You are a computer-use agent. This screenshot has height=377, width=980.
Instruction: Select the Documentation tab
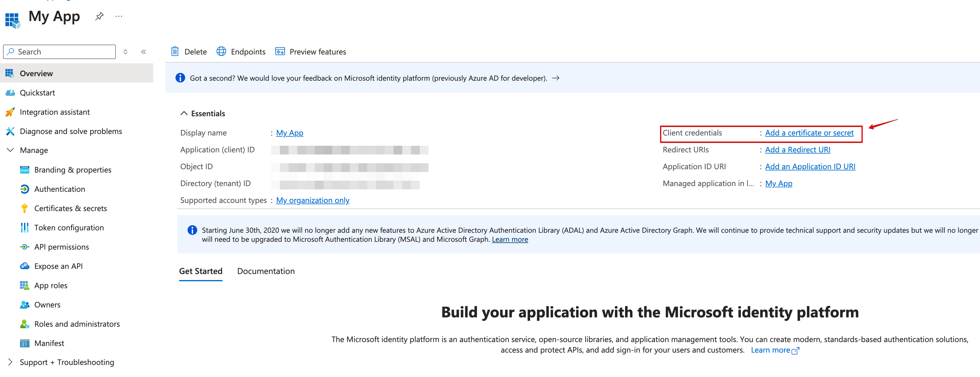coord(266,271)
